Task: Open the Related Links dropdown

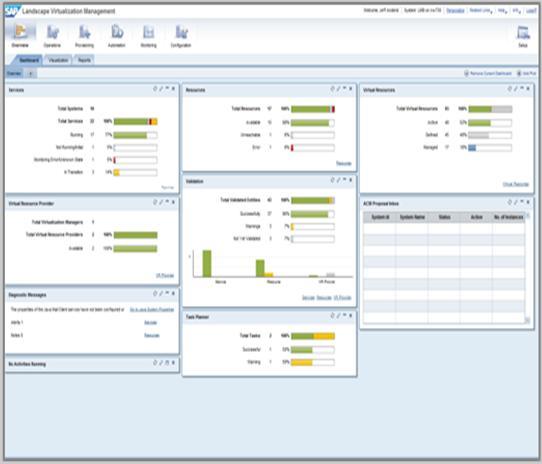Action: pos(481,11)
